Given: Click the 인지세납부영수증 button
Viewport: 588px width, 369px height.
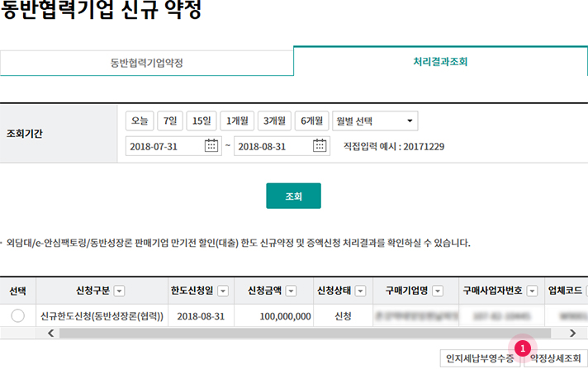Looking at the screenshot, I should pyautogui.click(x=480, y=357).
